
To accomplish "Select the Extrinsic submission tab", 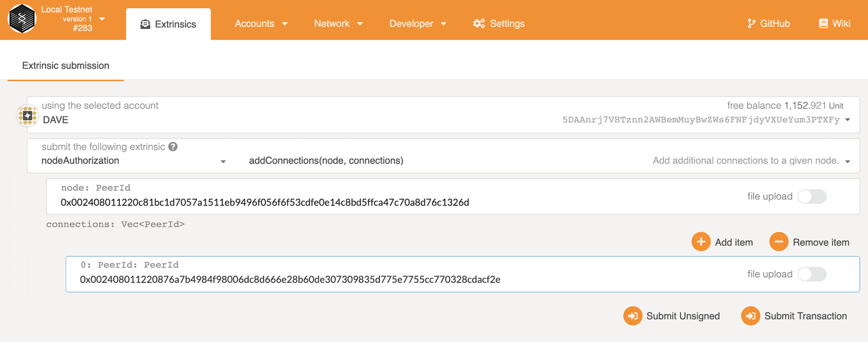I will (x=66, y=66).
